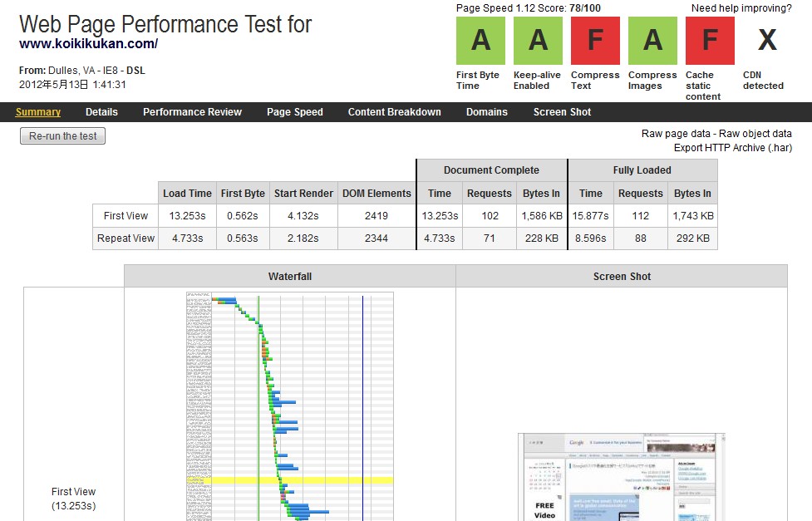Click the fully loaded requests value 88
Screen dimensions: 812x521
[x=641, y=238]
